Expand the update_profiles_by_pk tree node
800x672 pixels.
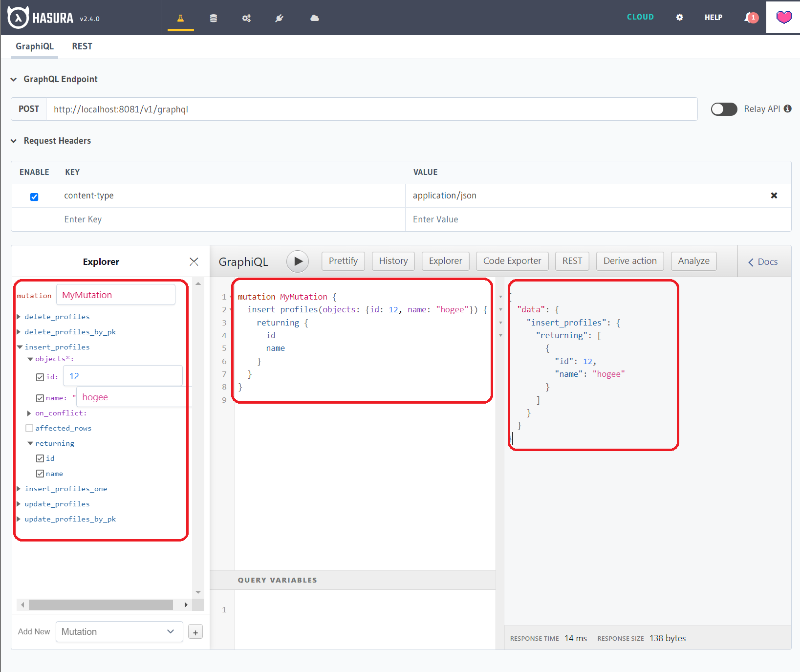click(19, 519)
